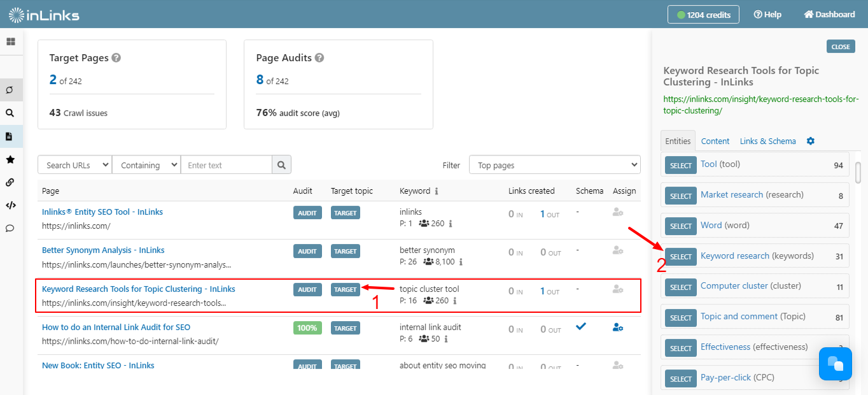Click the Page Audits count 8
The image size is (868, 395).
click(x=260, y=79)
